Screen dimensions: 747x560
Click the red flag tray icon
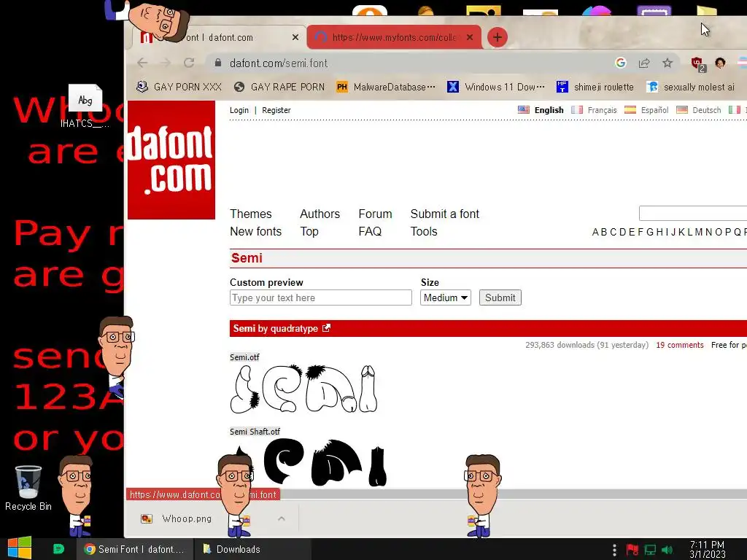(632, 550)
